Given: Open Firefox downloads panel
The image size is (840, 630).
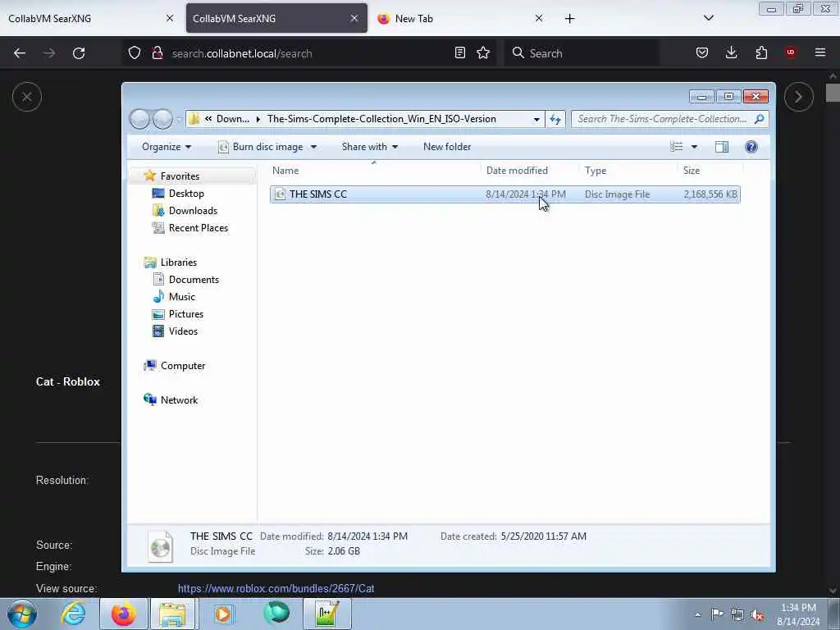Looking at the screenshot, I should [x=731, y=52].
